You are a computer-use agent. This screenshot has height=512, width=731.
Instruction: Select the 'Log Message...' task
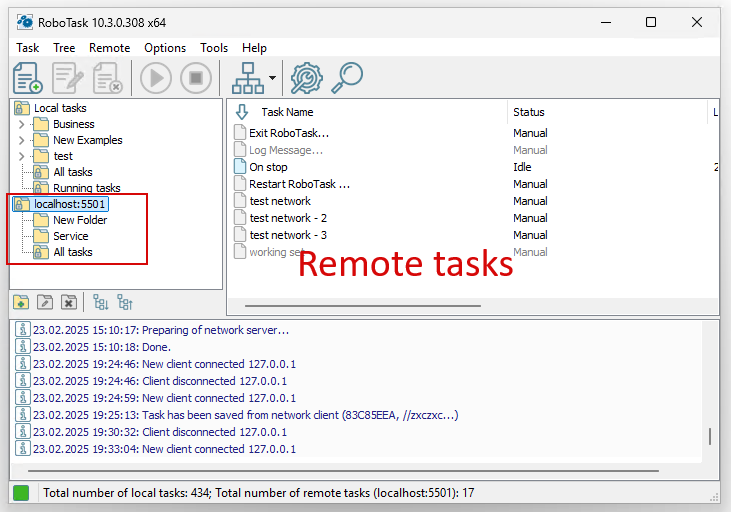(286, 150)
